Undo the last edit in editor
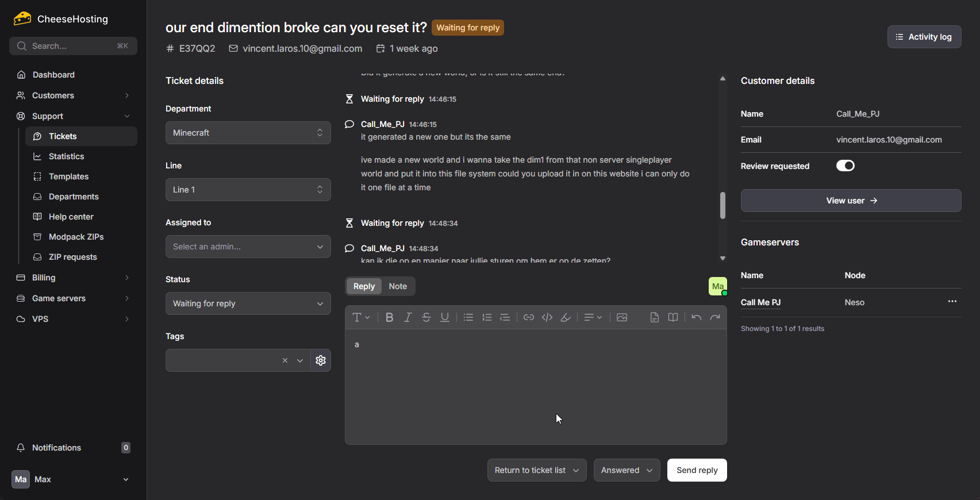Viewport: 980px width, 500px height. [696, 317]
